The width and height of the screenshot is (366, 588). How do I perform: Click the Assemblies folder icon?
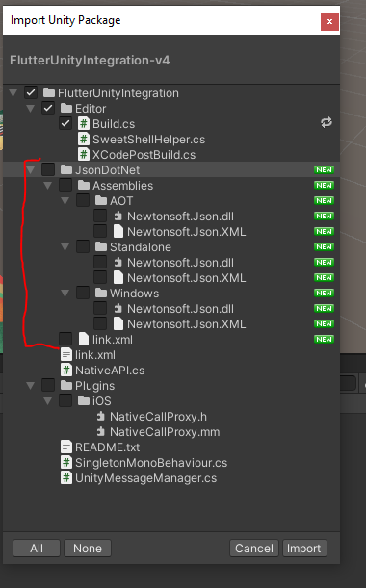tap(84, 185)
